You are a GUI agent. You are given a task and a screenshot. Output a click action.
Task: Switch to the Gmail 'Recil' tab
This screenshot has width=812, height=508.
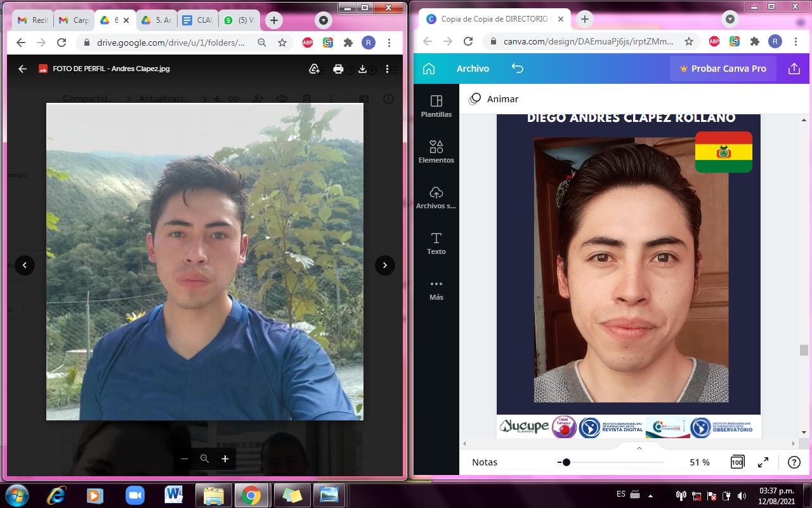tap(33, 20)
